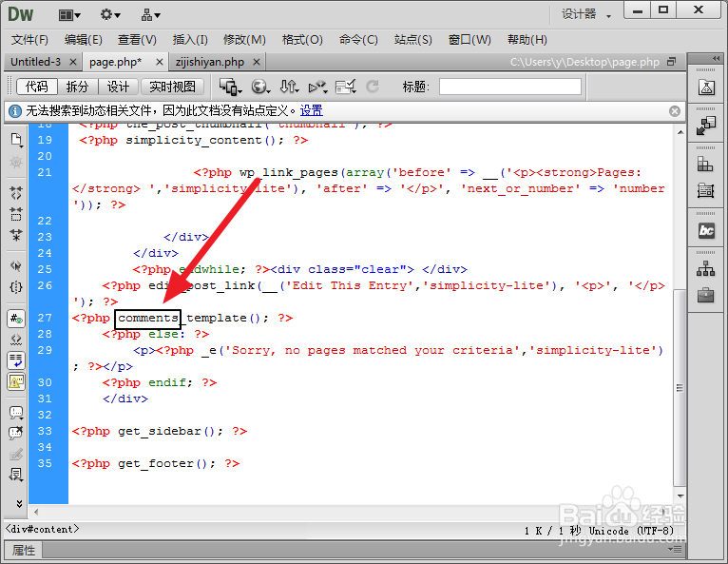Viewport: 728px width, 564px height.
Task: Open the 查看(V) menu
Action: pyautogui.click(x=137, y=40)
